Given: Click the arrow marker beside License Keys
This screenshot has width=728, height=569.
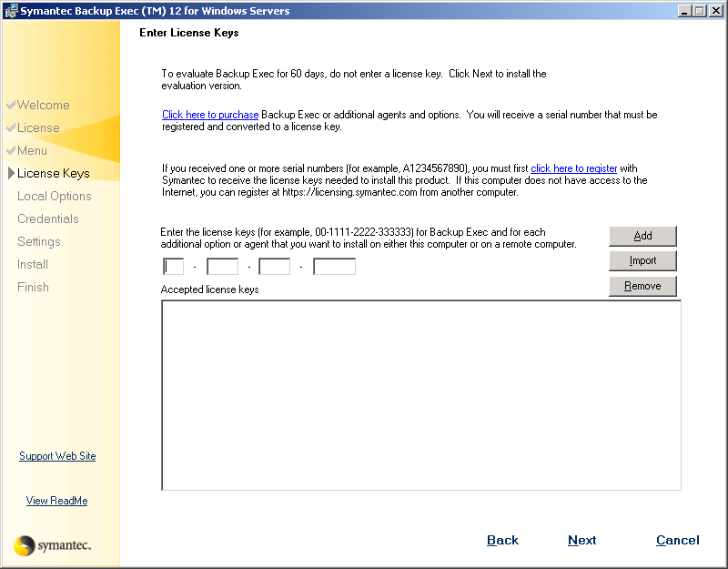Looking at the screenshot, I should tap(12, 173).
